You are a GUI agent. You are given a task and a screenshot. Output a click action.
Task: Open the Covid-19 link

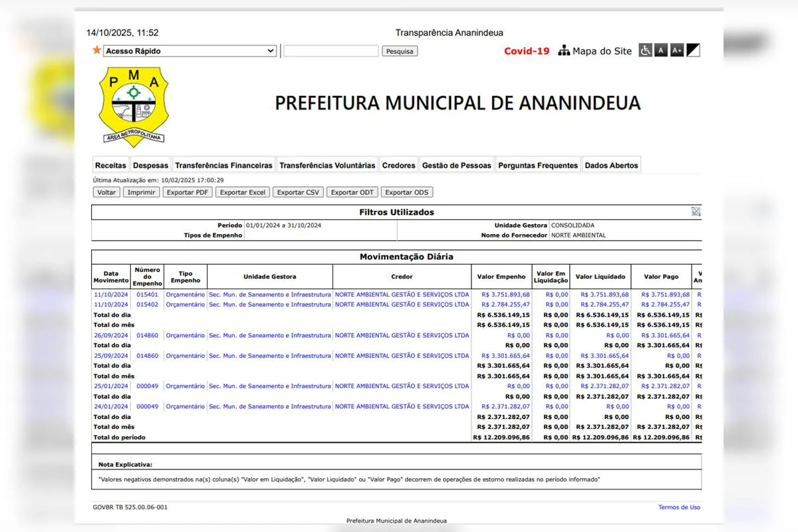tap(527, 51)
